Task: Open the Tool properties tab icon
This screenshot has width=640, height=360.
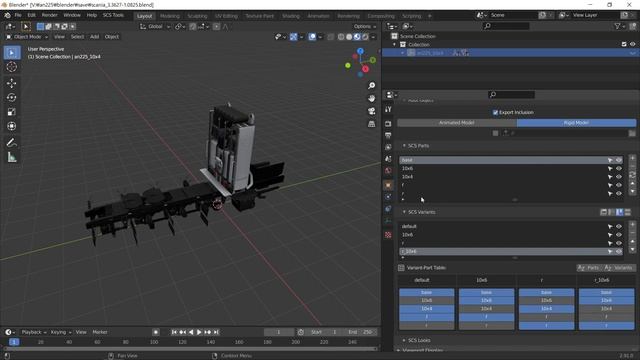Action: point(388,109)
